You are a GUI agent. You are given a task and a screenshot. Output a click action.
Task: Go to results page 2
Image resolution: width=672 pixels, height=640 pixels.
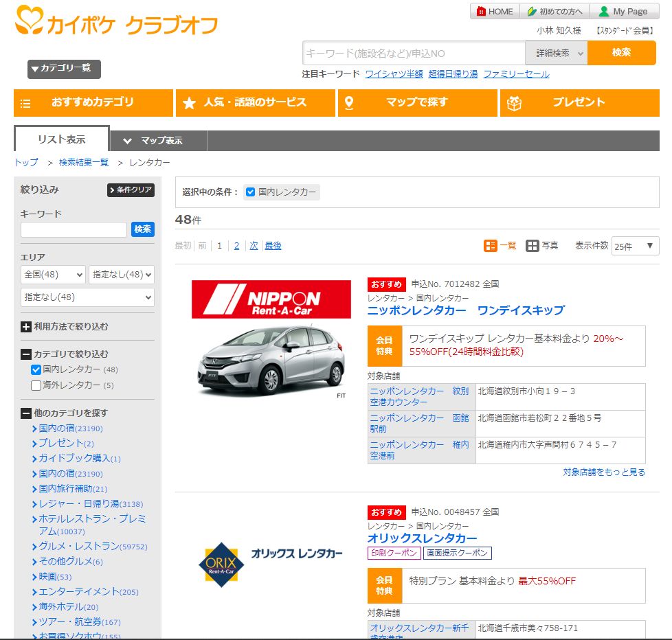point(236,245)
